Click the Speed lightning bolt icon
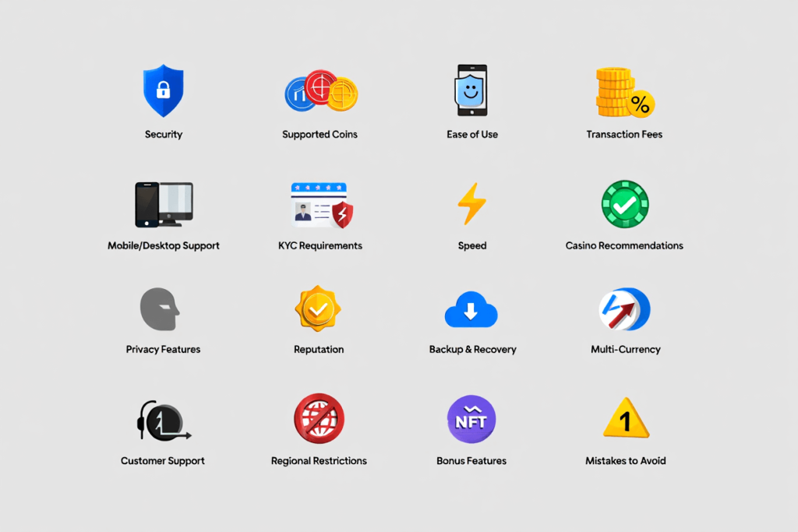798x532 pixels. point(471,203)
